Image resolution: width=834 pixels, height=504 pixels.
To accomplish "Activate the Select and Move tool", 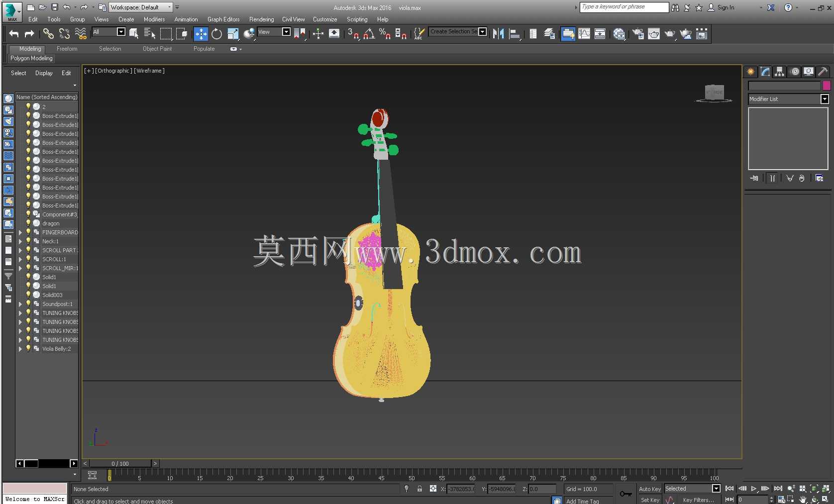I will click(201, 33).
